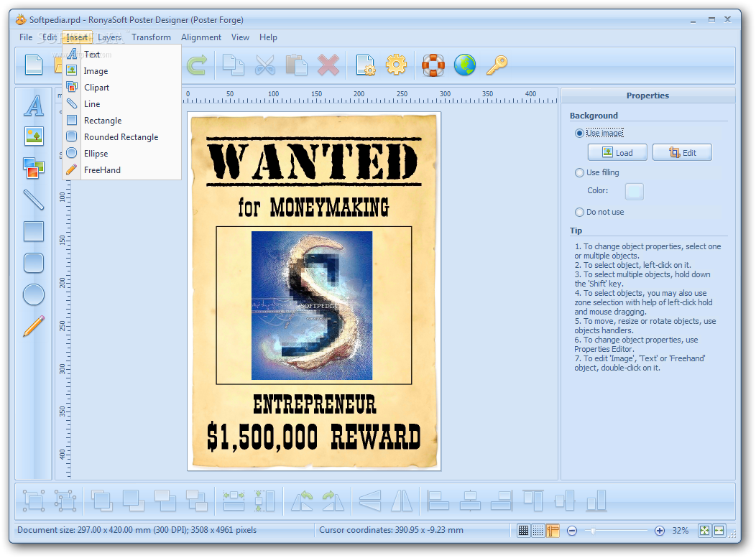Select the Use image radio button
The image size is (756, 558).
tap(579, 133)
